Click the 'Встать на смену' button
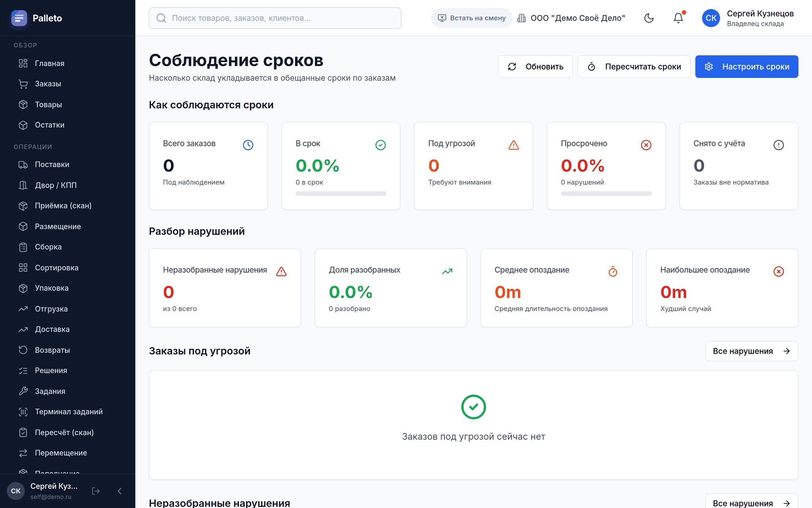 pos(471,18)
